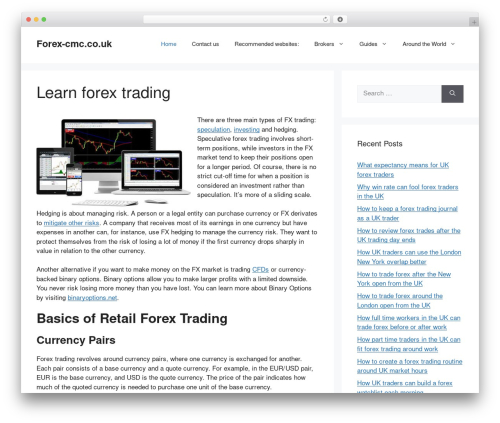Click the search magnifier button
The width and height of the screenshot is (500, 423).
pos(452,94)
